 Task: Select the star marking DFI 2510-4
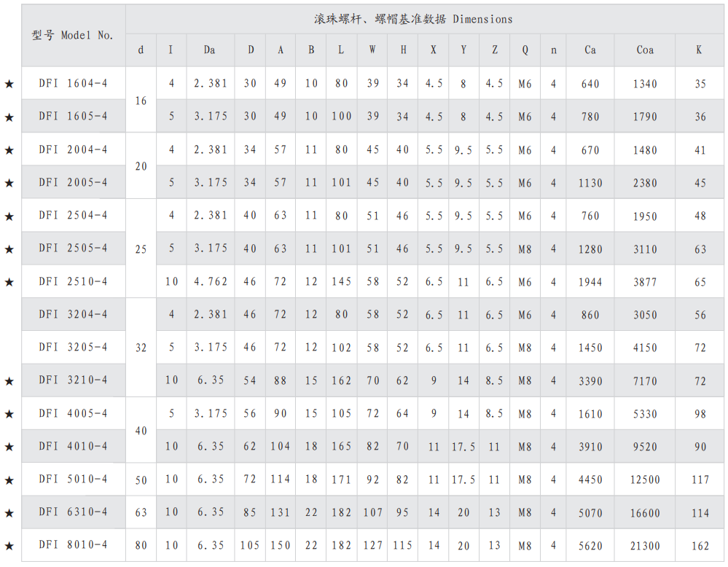coord(9,282)
